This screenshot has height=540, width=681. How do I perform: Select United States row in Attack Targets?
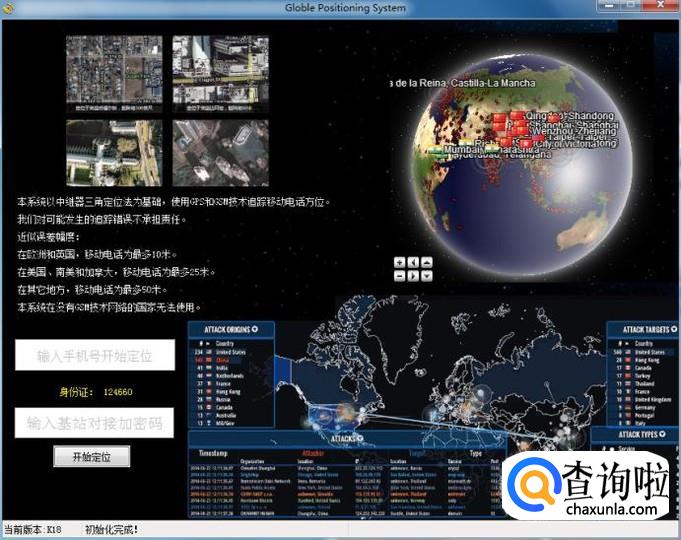pyautogui.click(x=644, y=352)
